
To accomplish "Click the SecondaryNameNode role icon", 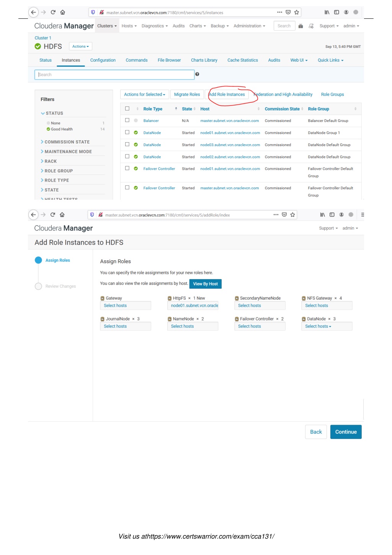I will tap(237, 298).
